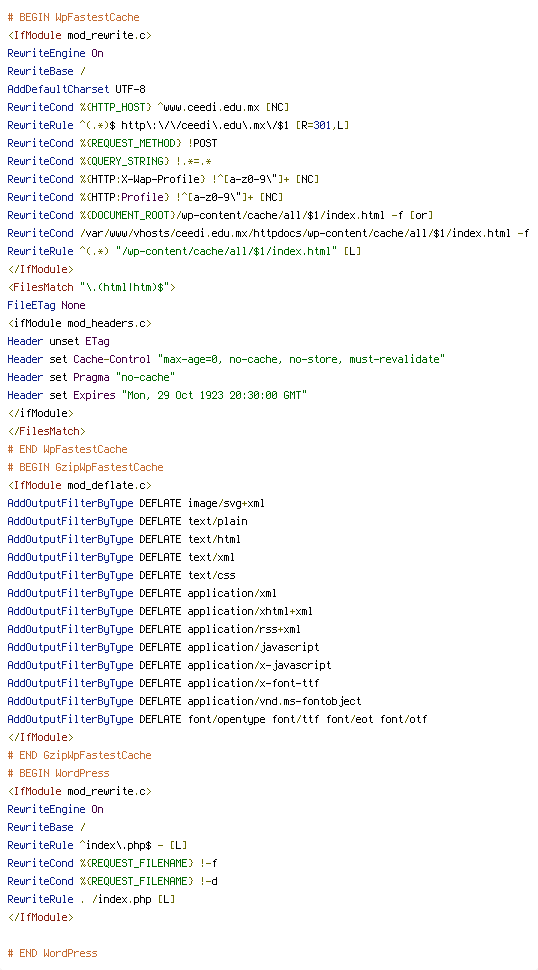Click 'RewriteEngine On' under WpFastestCache
This screenshot has width=538, height=970.
pos(56,53)
